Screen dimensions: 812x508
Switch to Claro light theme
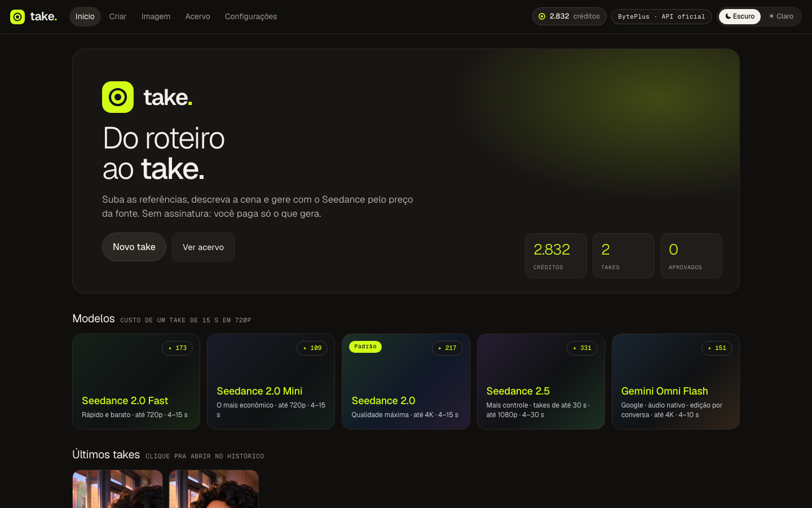click(781, 16)
